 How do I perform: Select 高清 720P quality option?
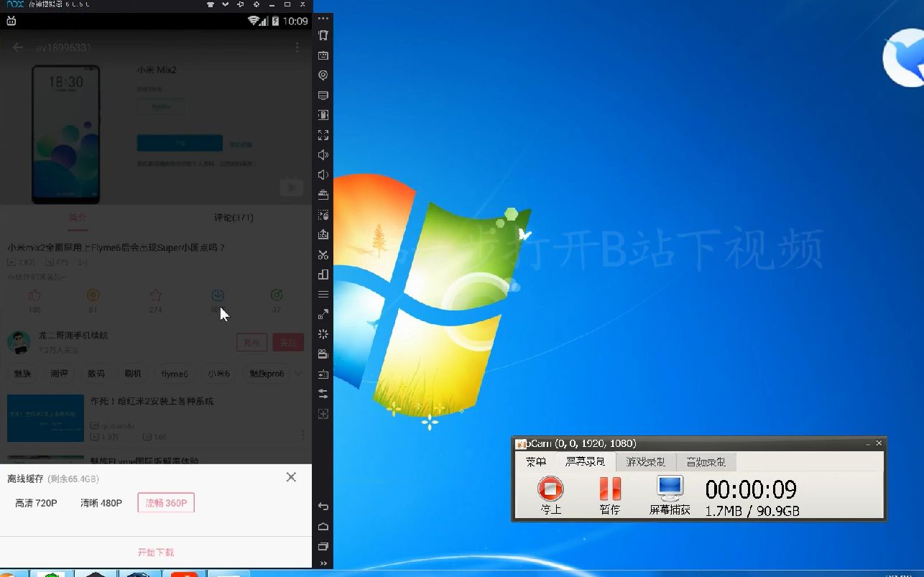coord(36,503)
